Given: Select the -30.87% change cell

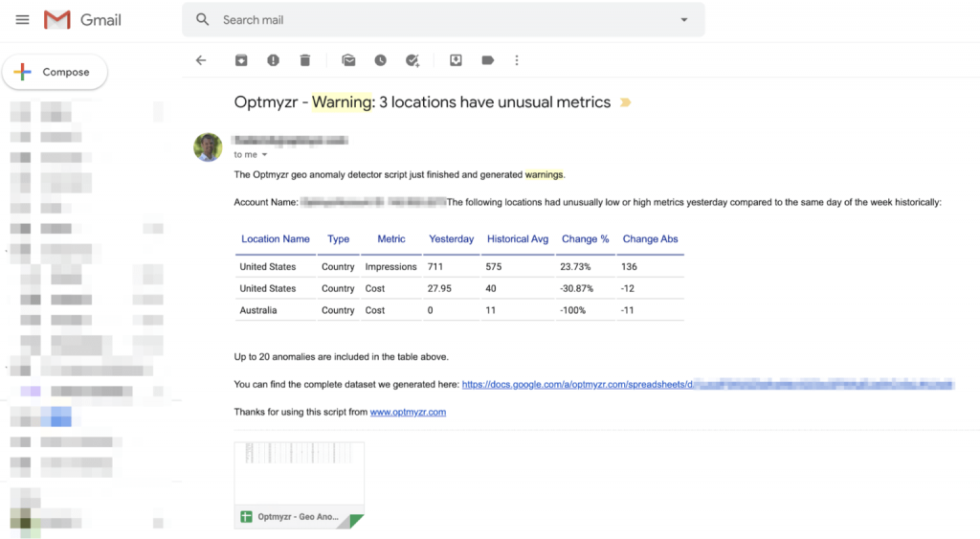Looking at the screenshot, I should 576,288.
